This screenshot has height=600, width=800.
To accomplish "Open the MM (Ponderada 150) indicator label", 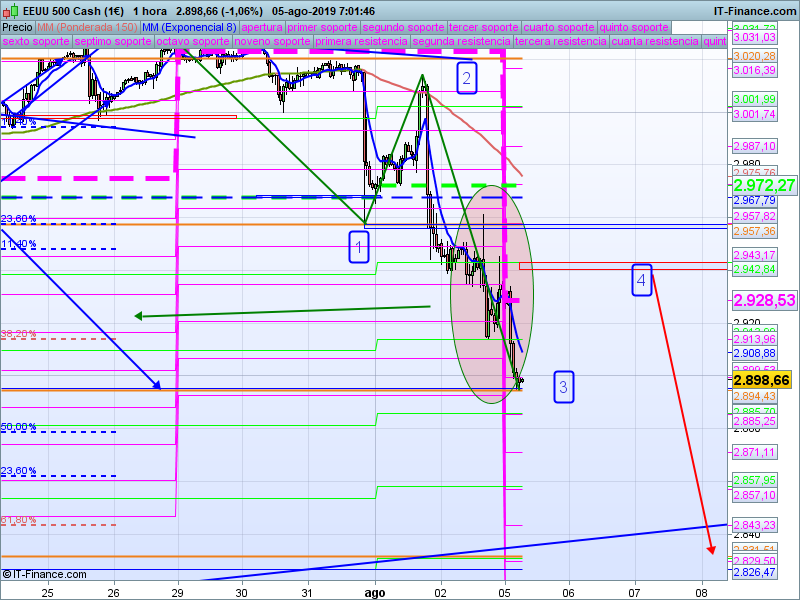I will click(87, 27).
